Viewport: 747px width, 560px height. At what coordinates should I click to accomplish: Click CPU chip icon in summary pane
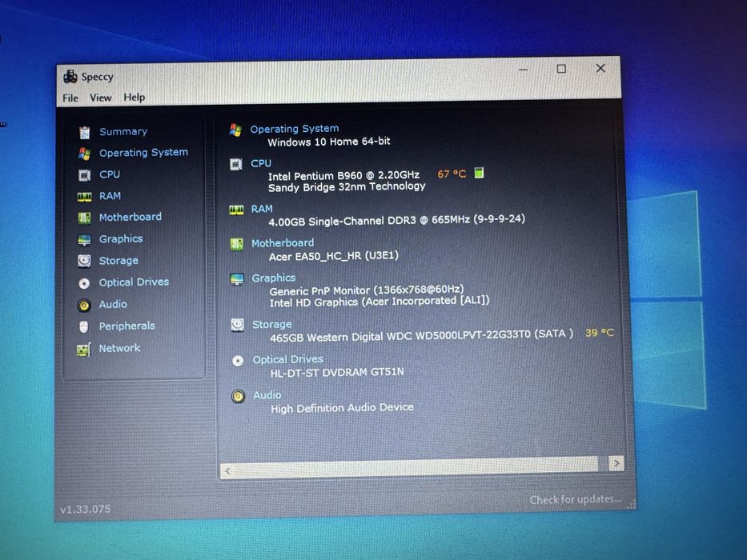[x=236, y=164]
